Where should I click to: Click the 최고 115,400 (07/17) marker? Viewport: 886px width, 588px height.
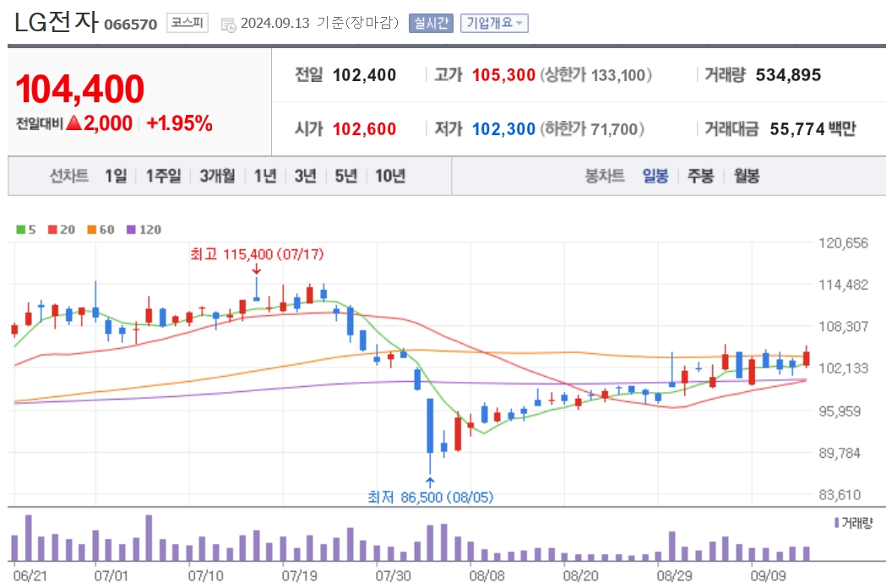pyautogui.click(x=257, y=253)
